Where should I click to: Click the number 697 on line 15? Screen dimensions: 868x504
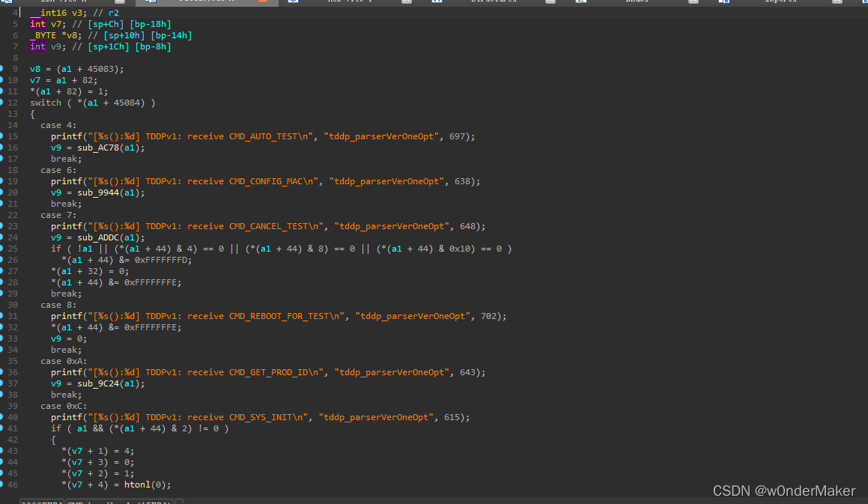458,136
